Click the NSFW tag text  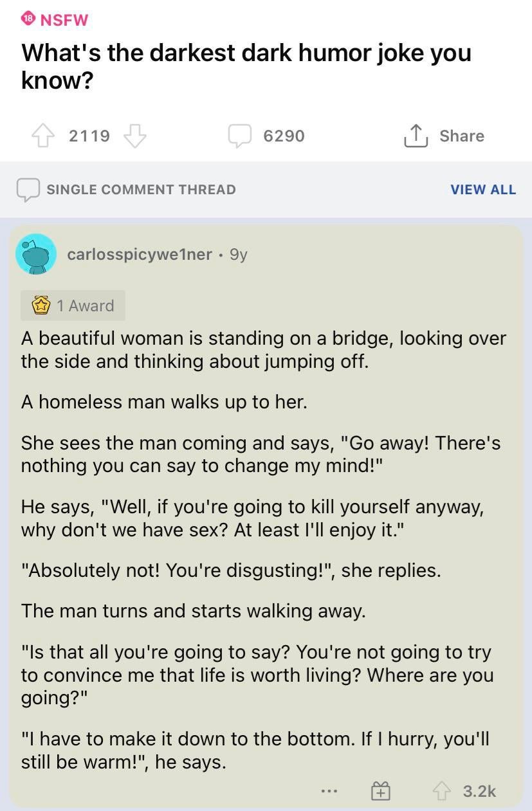click(x=64, y=19)
